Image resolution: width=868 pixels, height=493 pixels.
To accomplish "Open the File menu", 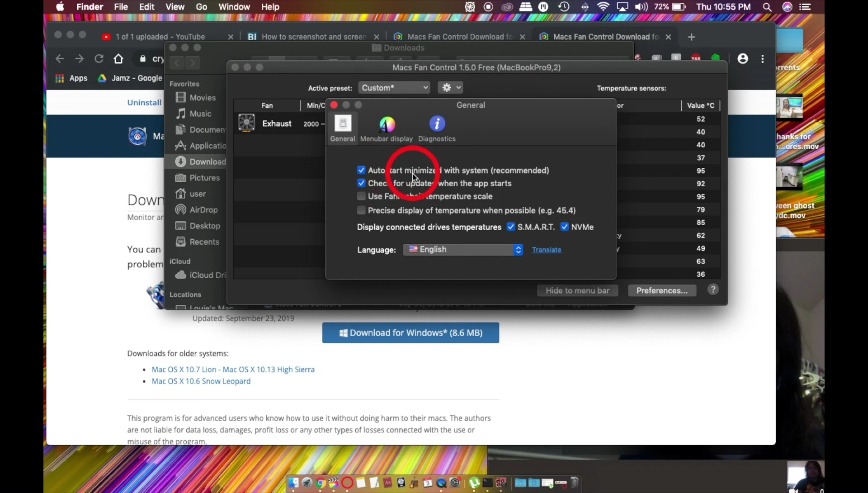I will (x=121, y=7).
